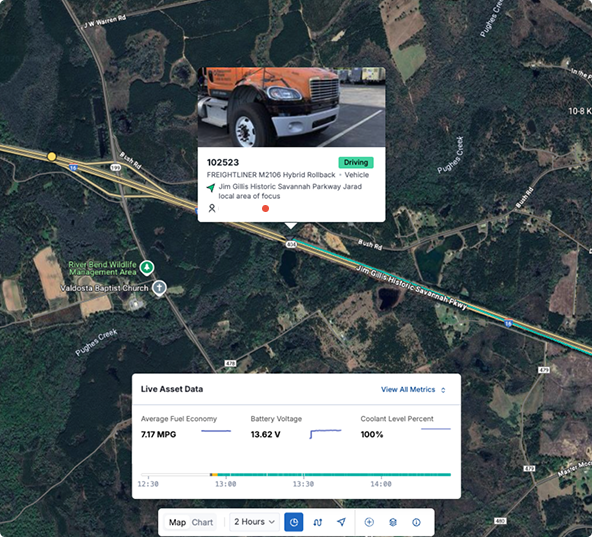This screenshot has width=592, height=537.
Task: Click the red recording dot in vehicle card
Action: [x=265, y=208]
